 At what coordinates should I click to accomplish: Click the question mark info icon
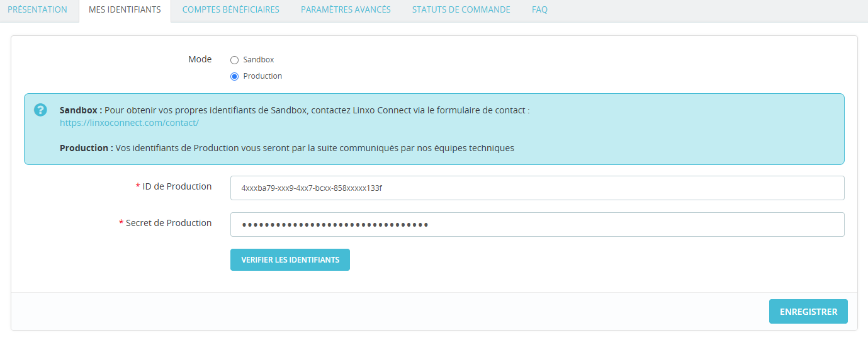(40, 110)
